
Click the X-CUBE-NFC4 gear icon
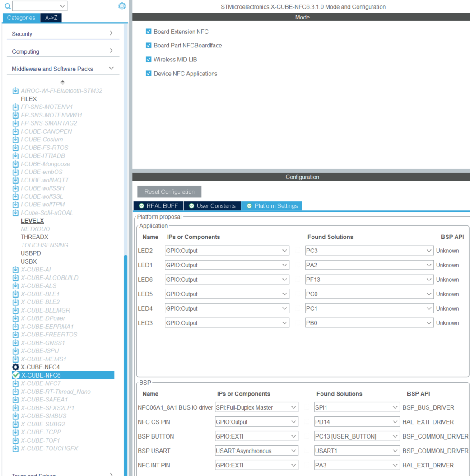(15, 367)
